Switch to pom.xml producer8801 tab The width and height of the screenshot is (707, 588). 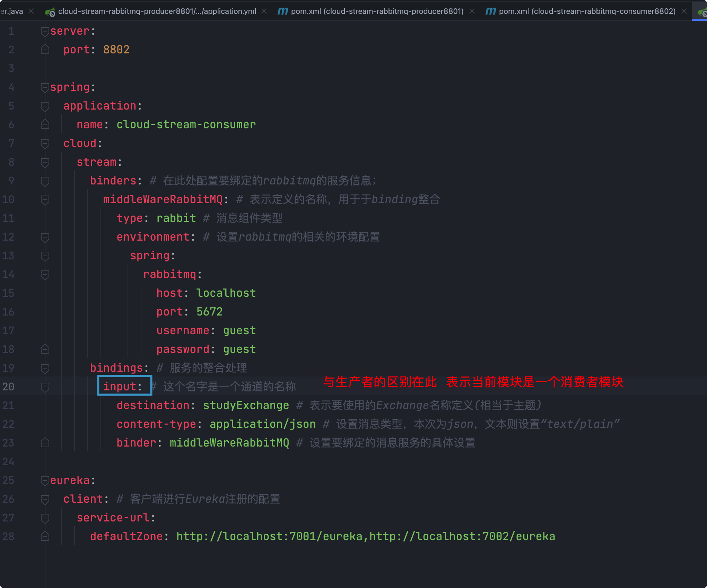pyautogui.click(x=377, y=11)
